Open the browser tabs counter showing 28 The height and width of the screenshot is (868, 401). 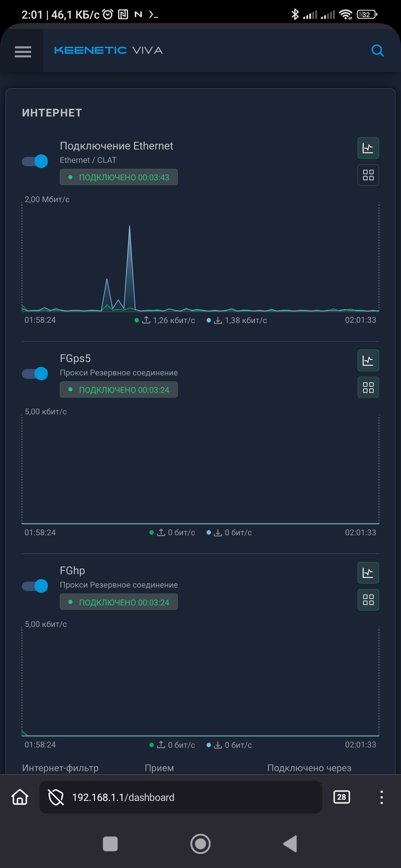point(342,797)
